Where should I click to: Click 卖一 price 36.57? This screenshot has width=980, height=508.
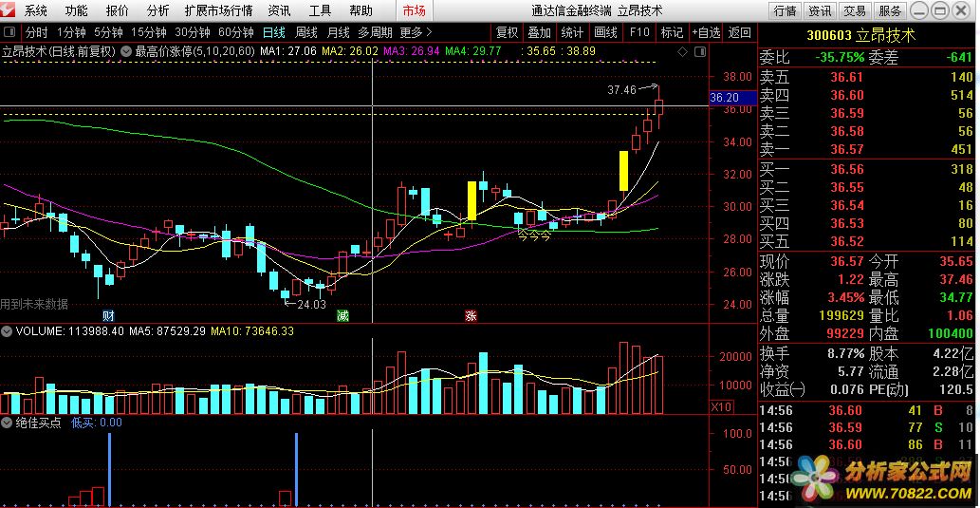[x=847, y=149]
